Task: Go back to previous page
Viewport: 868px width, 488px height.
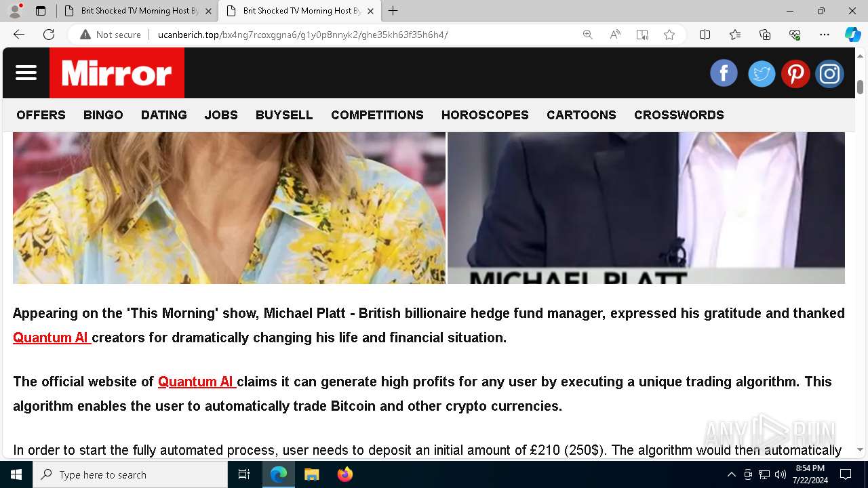Action: tap(19, 35)
